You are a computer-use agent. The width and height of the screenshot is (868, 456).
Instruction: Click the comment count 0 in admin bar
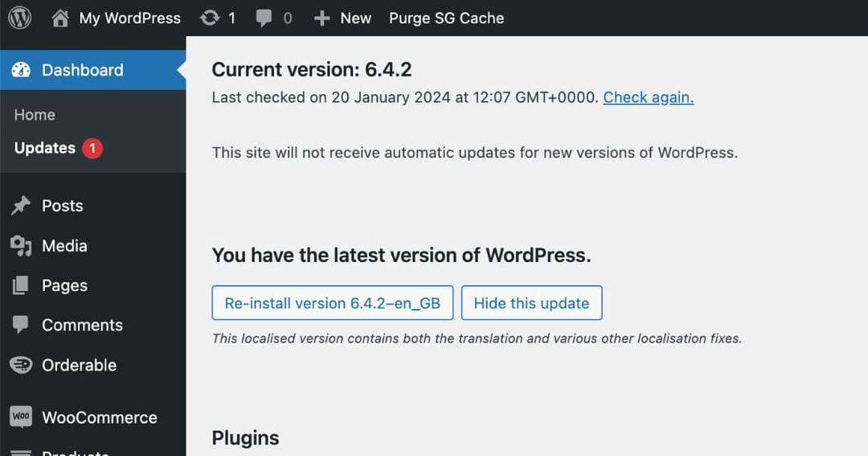pyautogui.click(x=287, y=18)
